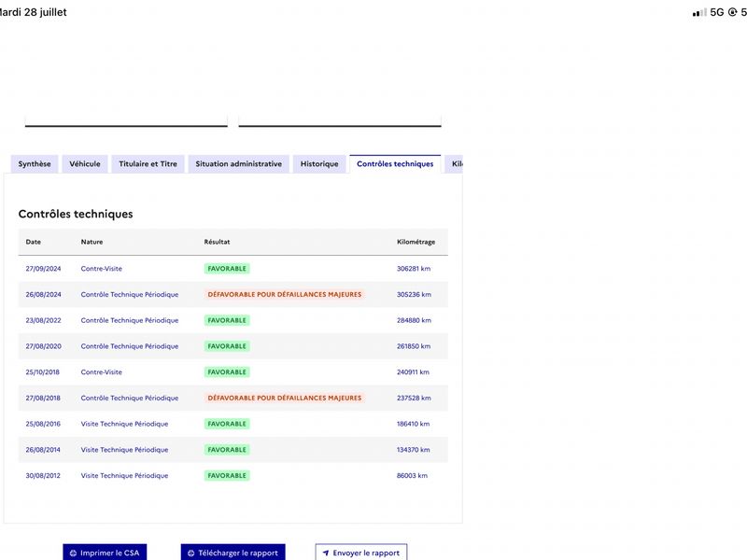Click the mileage 134370 km

tap(413, 450)
